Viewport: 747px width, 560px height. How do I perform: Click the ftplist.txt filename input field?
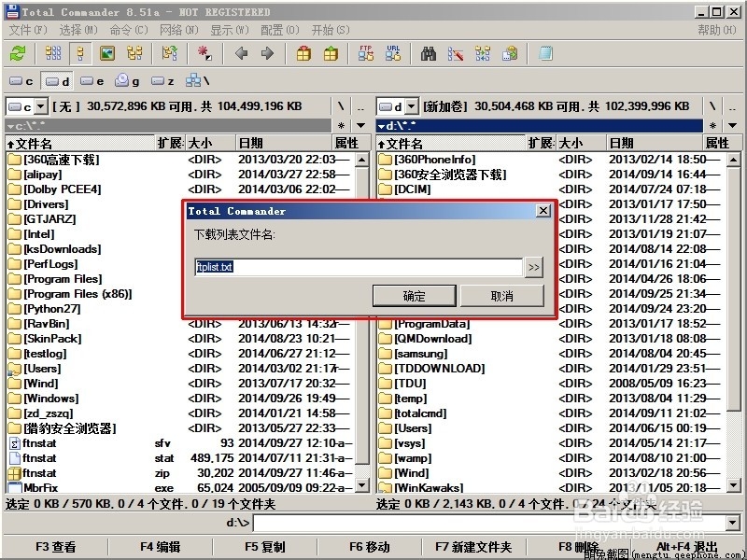359,267
